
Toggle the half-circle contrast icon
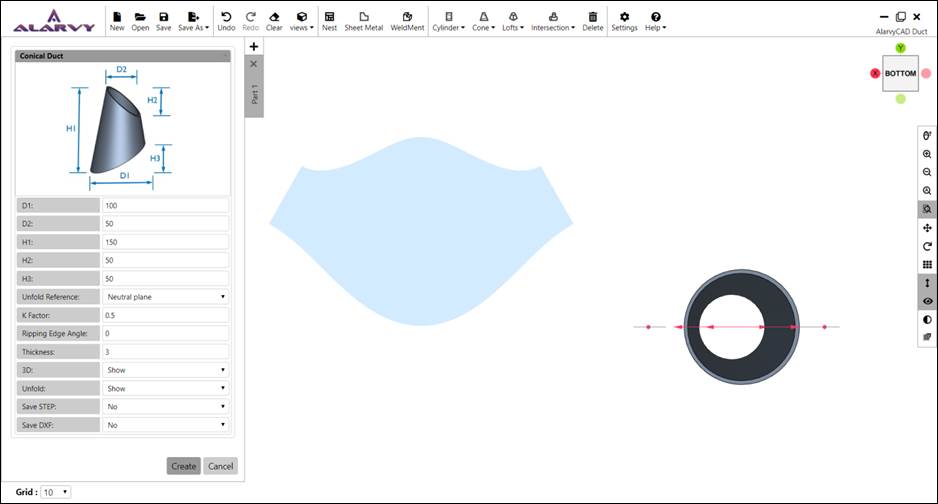927,320
